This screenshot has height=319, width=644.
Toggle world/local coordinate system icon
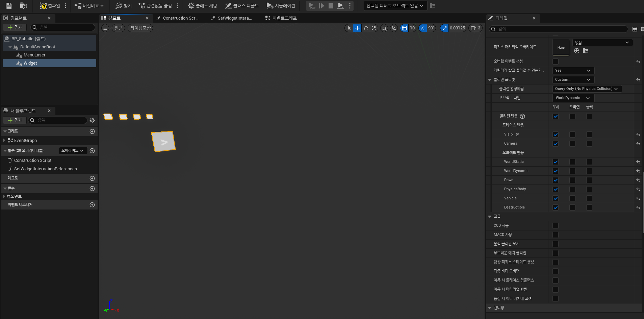[x=384, y=28]
